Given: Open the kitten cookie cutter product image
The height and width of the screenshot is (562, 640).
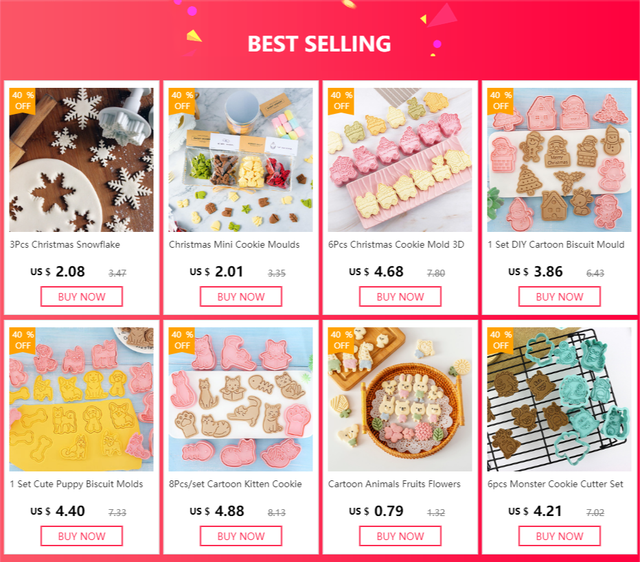Looking at the screenshot, I should coord(241,399).
